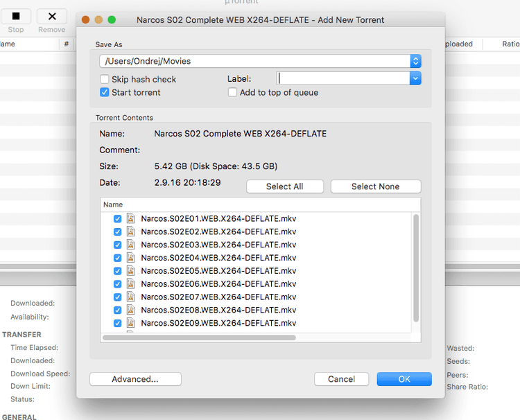The width and height of the screenshot is (520, 420).
Task: Click file icon of Narcos.S02E09 mkv
Action: pyautogui.click(x=131, y=323)
